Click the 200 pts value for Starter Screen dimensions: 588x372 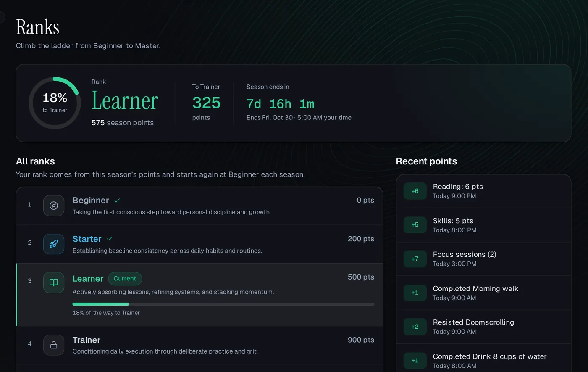tap(361, 239)
